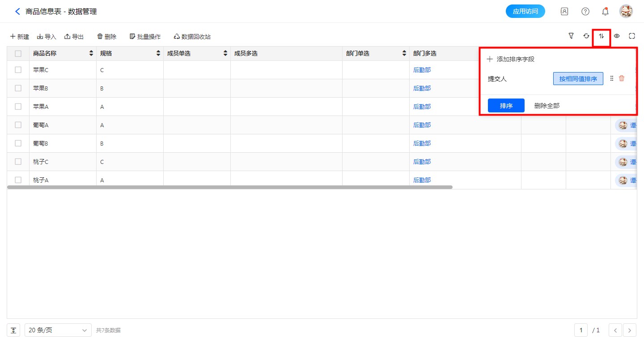Image resolution: width=644 pixels, height=339 pixels.
Task: Click 应用访问 button
Action: 525,12
